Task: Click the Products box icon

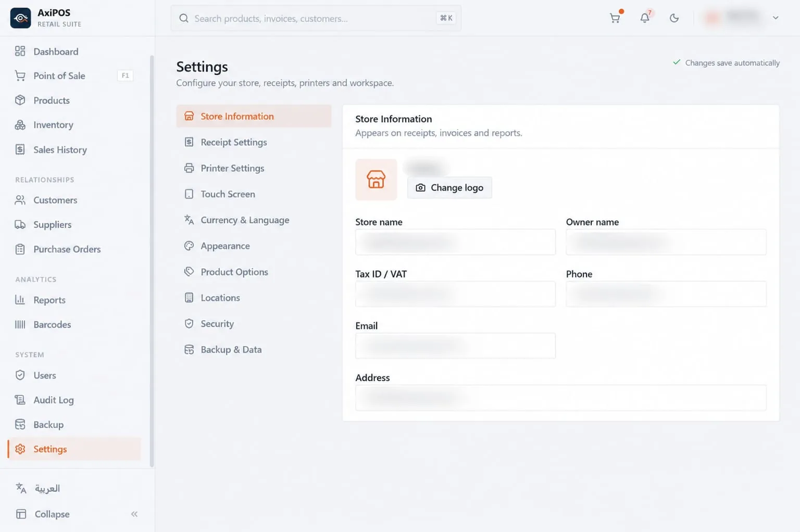Action: [20, 100]
